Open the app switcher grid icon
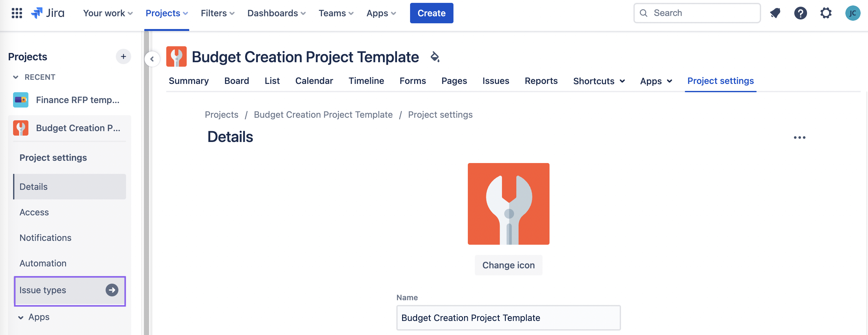The image size is (868, 335). coord(17,13)
